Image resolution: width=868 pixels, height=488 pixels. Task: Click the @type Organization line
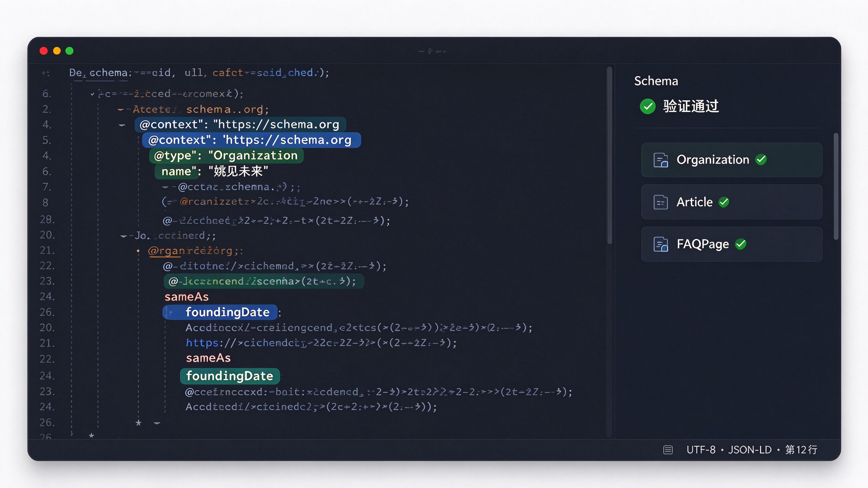tap(226, 156)
